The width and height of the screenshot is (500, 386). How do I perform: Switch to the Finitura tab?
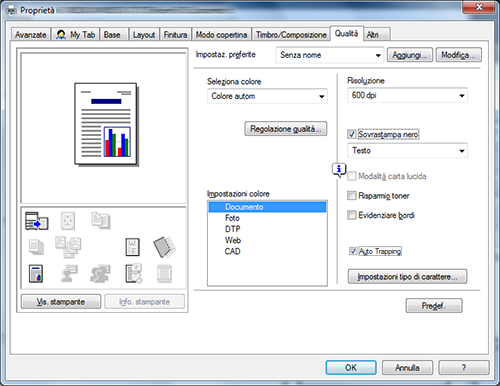pyautogui.click(x=175, y=35)
